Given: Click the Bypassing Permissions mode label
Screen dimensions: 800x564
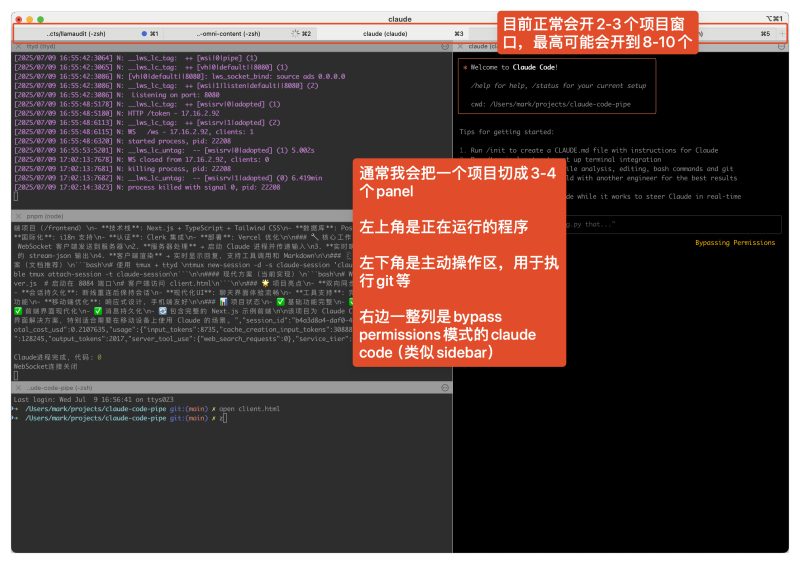Looking at the screenshot, I should point(735,243).
